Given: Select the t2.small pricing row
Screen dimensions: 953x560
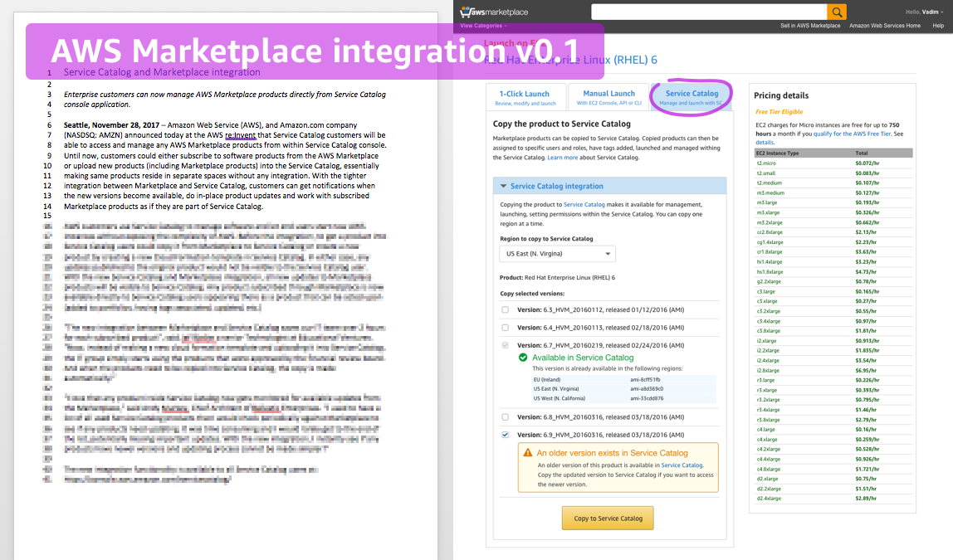Looking at the screenshot, I should [833, 173].
